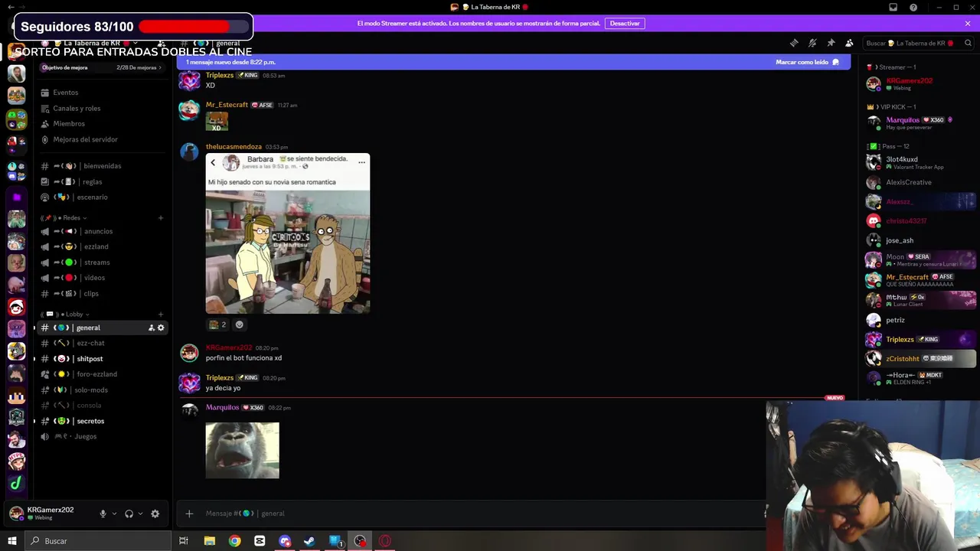
Task: Open Marquitos in the member list
Action: click(920, 122)
